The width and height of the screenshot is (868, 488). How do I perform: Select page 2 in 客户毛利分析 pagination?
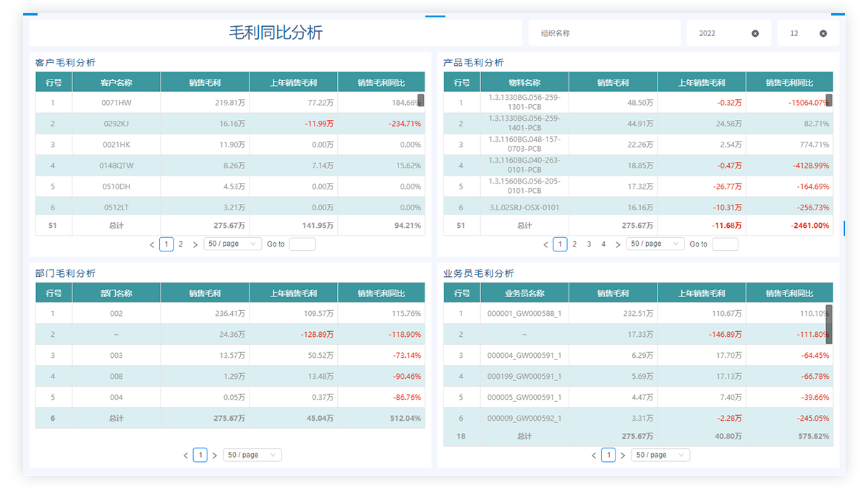[181, 244]
